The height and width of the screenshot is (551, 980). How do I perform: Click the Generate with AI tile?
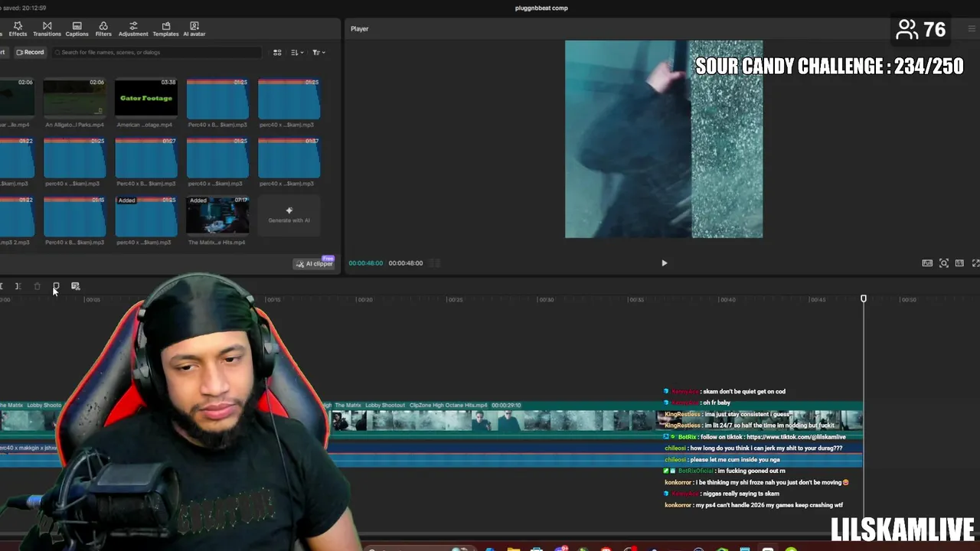point(289,215)
